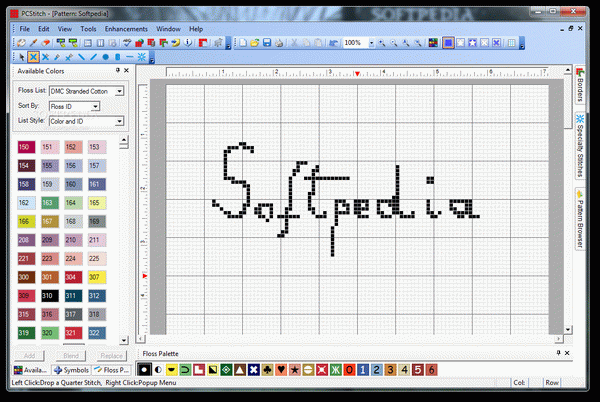
Task: Select floss color 321 red
Action: click(x=73, y=333)
